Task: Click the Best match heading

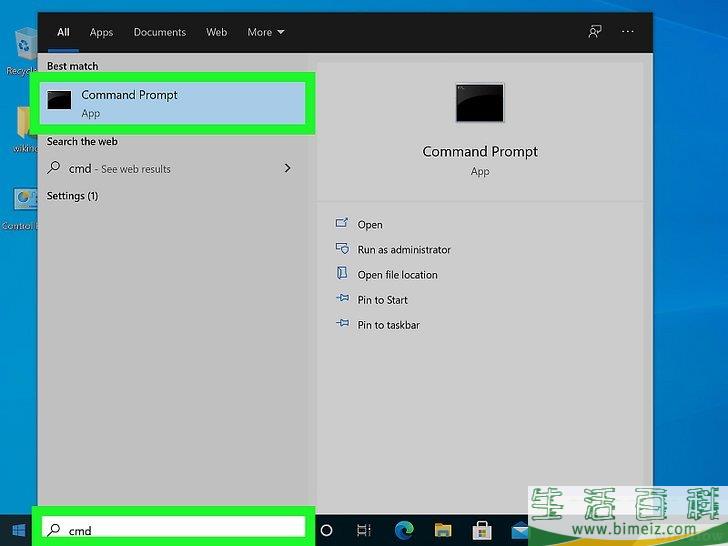Action: [x=72, y=66]
